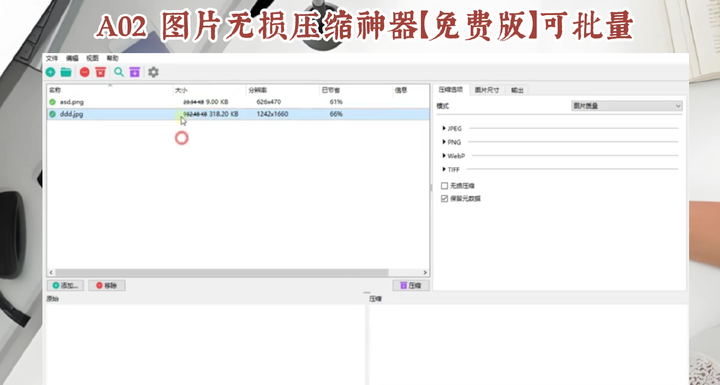Click the green check status icon beside ddd.jpg
Screen dimensions: 720x385
[x=52, y=114]
